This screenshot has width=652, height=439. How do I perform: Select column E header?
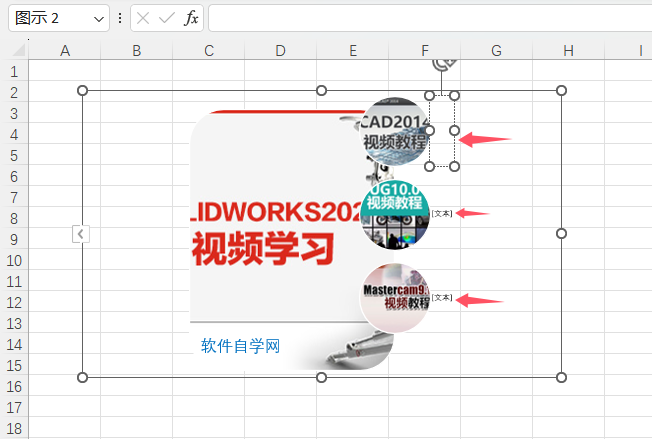pyautogui.click(x=352, y=51)
